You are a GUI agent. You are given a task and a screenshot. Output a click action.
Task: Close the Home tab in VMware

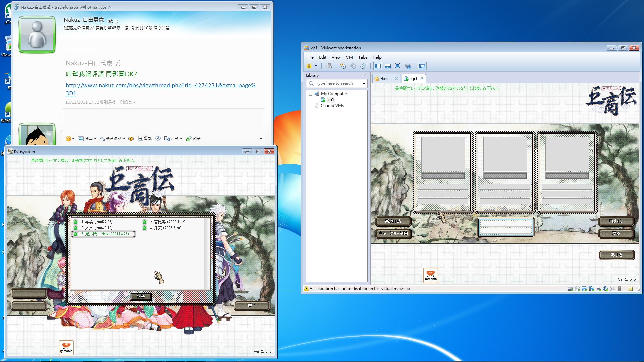[396, 78]
